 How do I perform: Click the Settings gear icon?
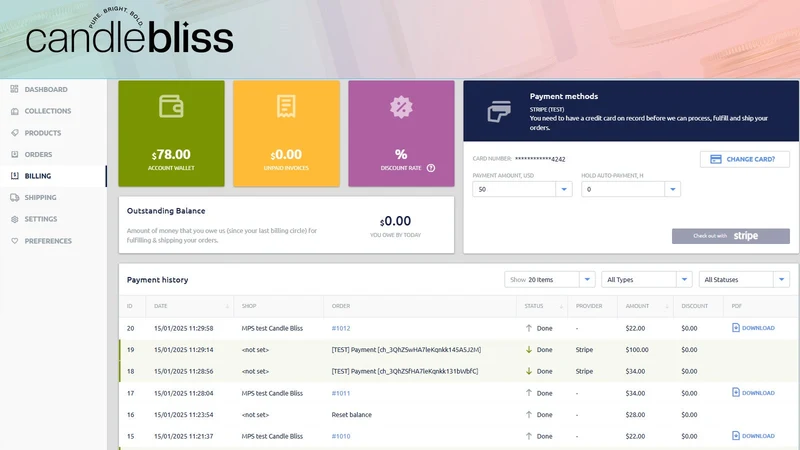click(14, 219)
